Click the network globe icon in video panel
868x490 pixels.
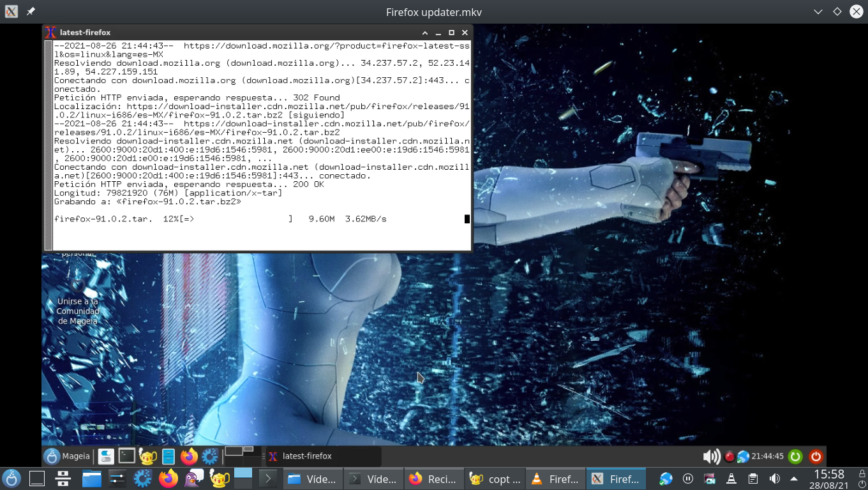743,457
